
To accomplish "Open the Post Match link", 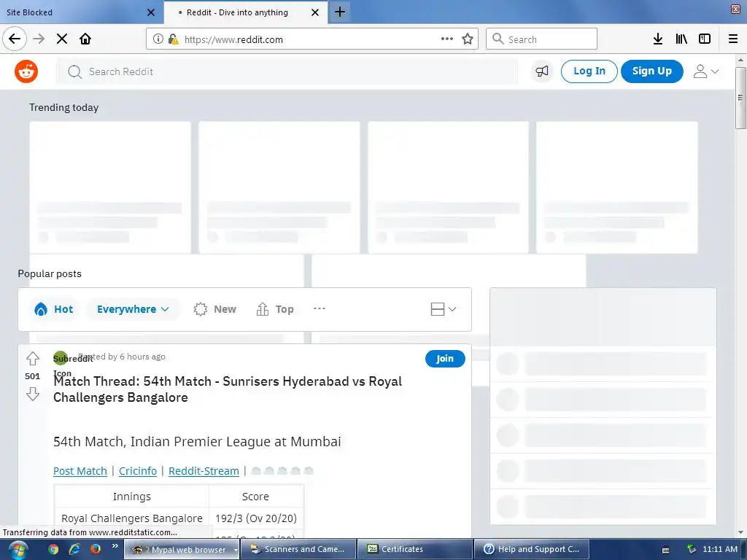I will [x=80, y=471].
